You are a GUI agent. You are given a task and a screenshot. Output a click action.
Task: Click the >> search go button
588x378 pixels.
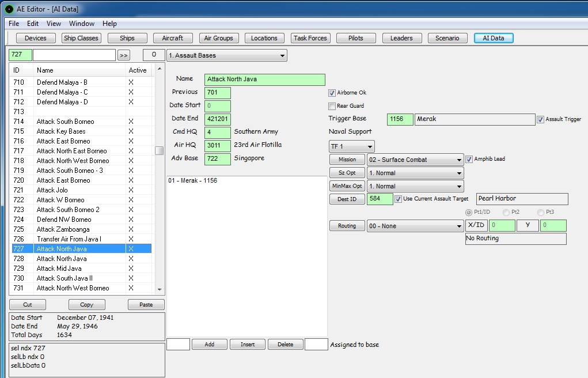(123, 55)
